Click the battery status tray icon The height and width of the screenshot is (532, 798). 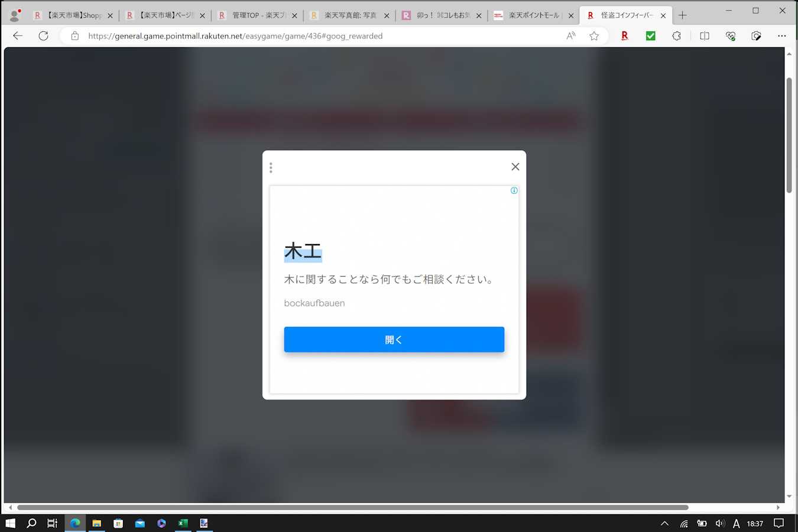click(x=702, y=523)
